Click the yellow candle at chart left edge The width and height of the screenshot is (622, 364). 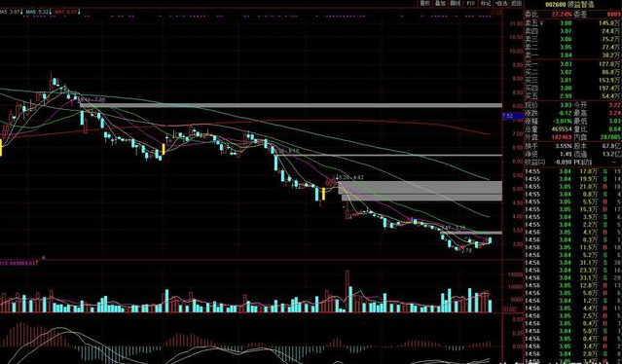click(1, 147)
